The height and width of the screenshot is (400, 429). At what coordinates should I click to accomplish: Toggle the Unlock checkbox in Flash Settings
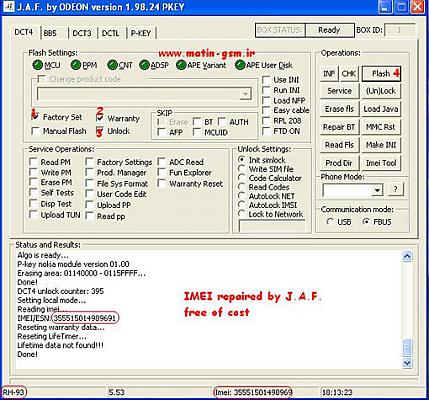click(100, 131)
